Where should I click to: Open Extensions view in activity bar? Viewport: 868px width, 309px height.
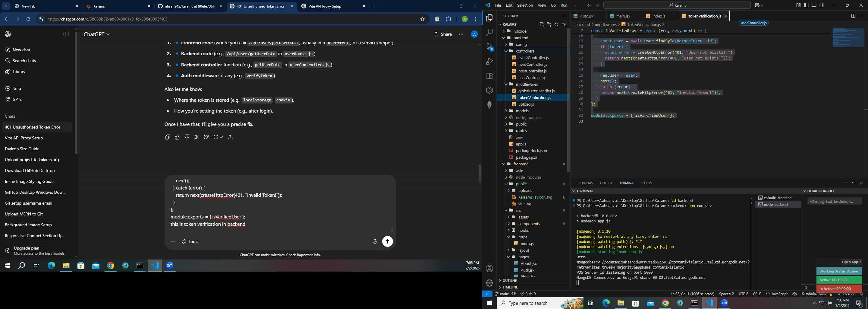[489, 76]
